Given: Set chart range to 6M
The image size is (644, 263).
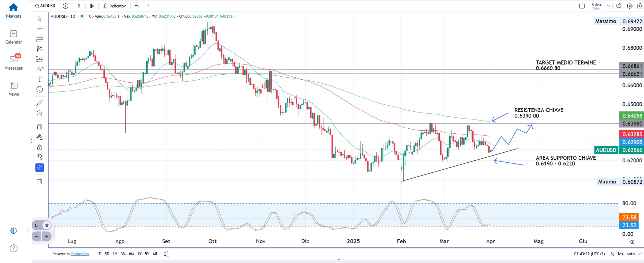Looking at the screenshot, I should click(131, 254).
